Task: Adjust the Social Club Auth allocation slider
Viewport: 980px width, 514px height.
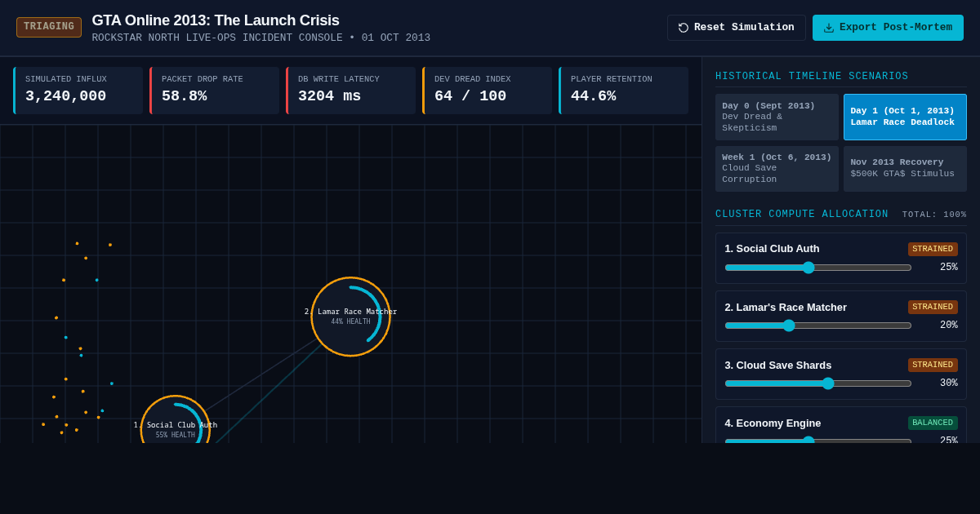Action: (x=818, y=268)
